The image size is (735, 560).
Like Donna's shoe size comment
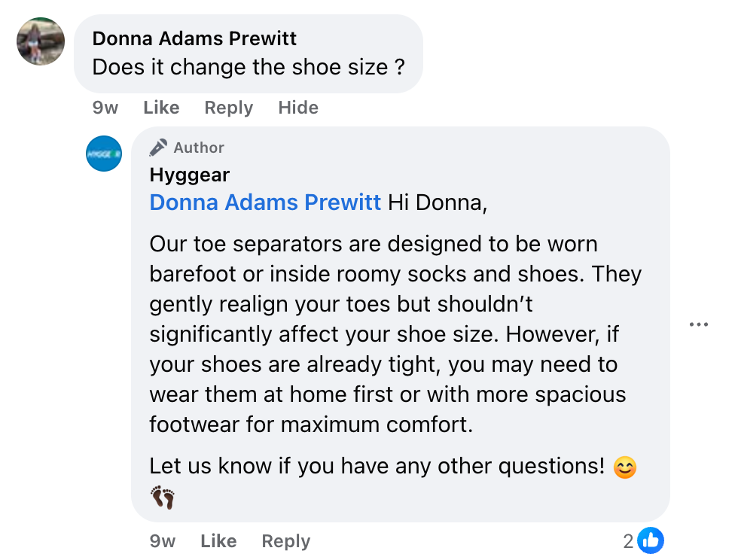pyautogui.click(x=161, y=108)
